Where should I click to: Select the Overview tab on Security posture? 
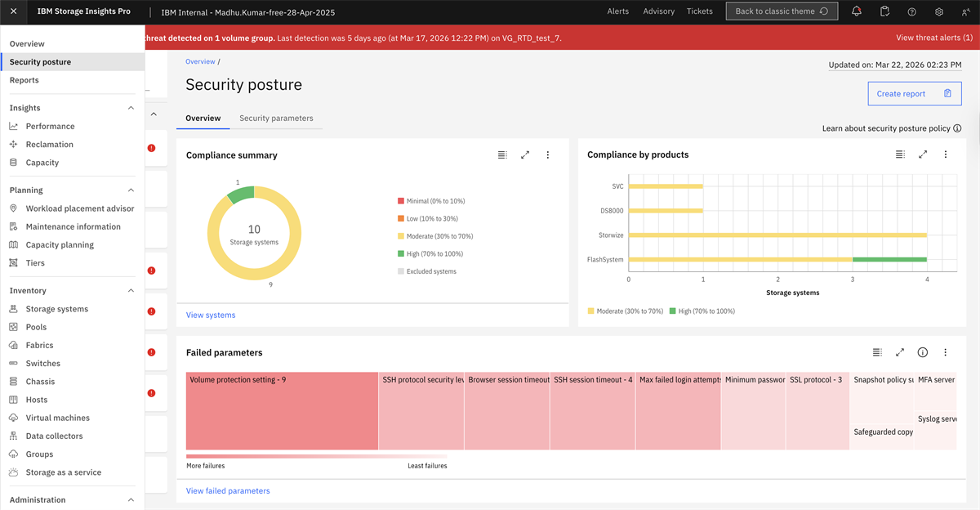tap(203, 119)
